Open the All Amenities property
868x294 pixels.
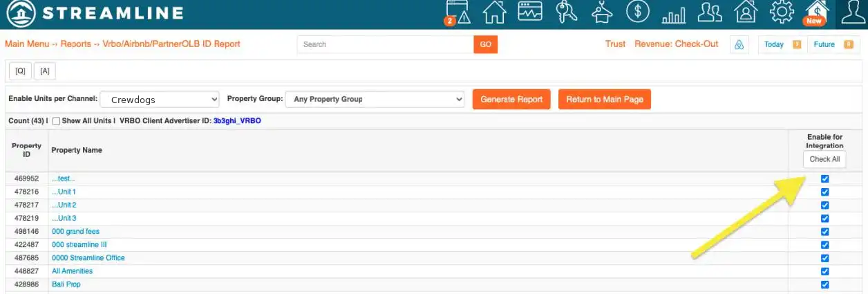point(72,270)
